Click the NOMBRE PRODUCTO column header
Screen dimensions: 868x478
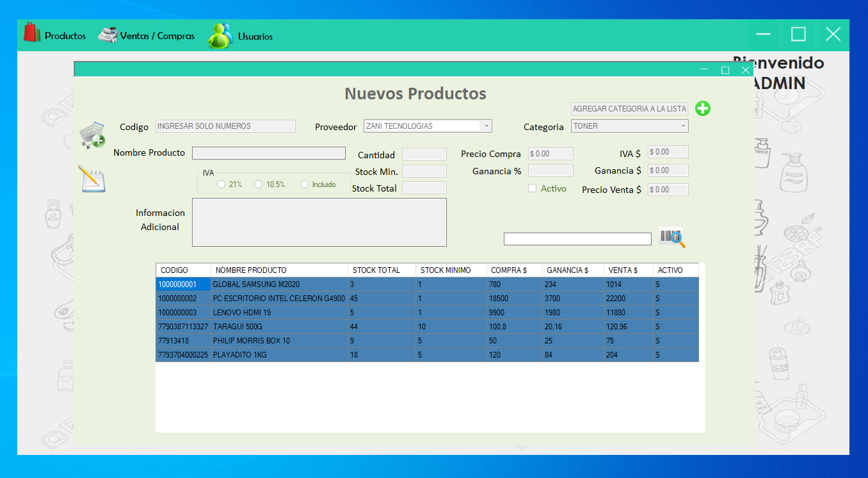pos(280,270)
